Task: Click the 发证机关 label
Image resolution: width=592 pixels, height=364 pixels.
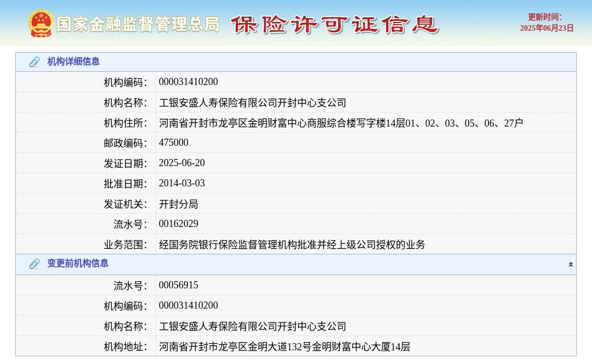Action: pos(126,204)
